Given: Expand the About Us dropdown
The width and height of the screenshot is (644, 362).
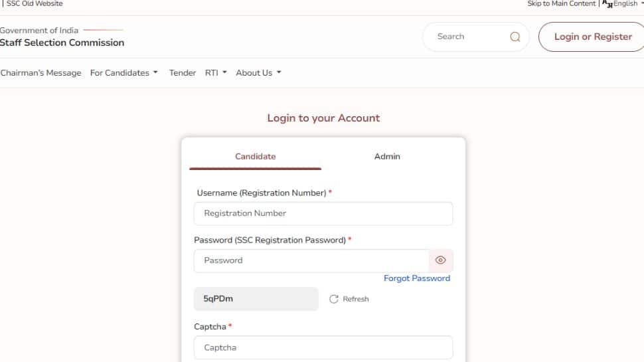Looking at the screenshot, I should tap(258, 72).
